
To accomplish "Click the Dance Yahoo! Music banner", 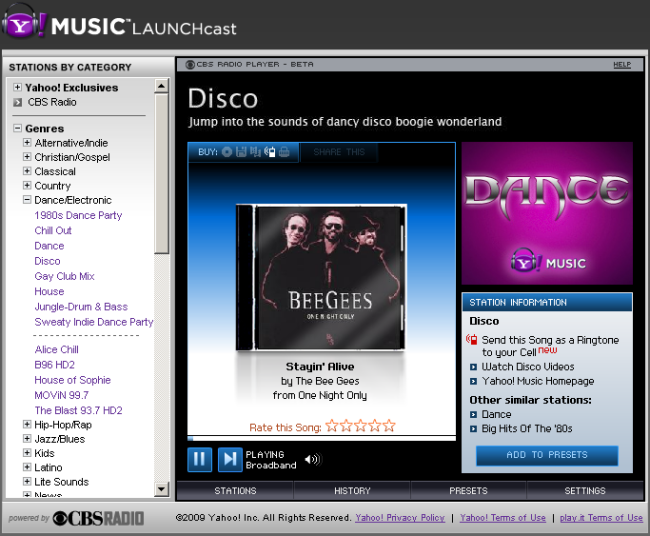I will coord(547,213).
